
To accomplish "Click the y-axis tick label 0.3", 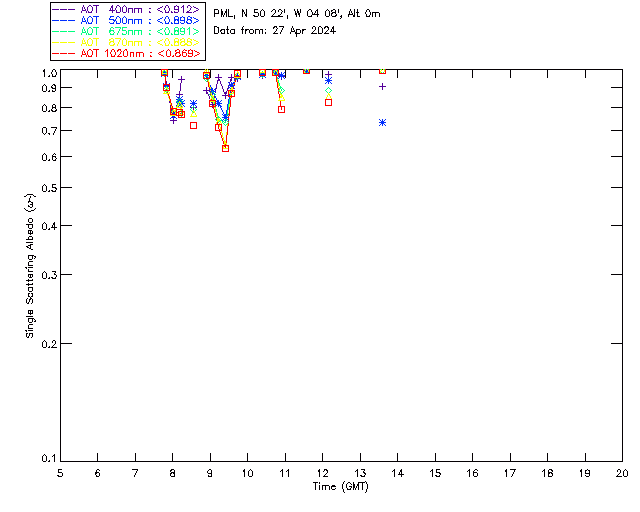I will 49,275.
